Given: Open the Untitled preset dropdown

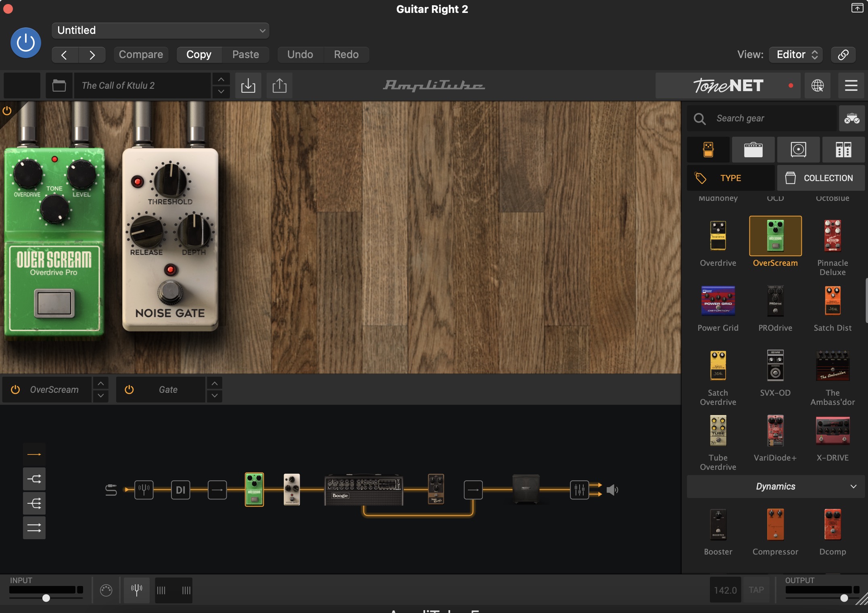Looking at the screenshot, I should pos(161,31).
